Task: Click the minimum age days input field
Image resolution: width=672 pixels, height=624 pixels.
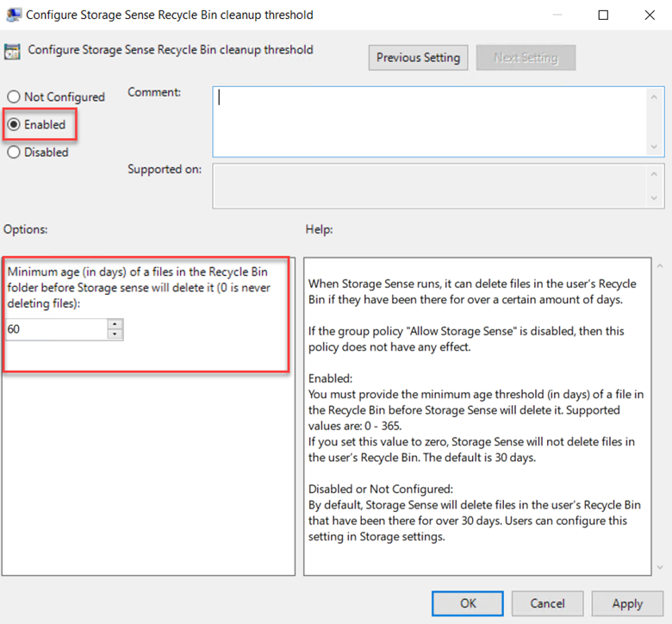Action: tap(56, 329)
